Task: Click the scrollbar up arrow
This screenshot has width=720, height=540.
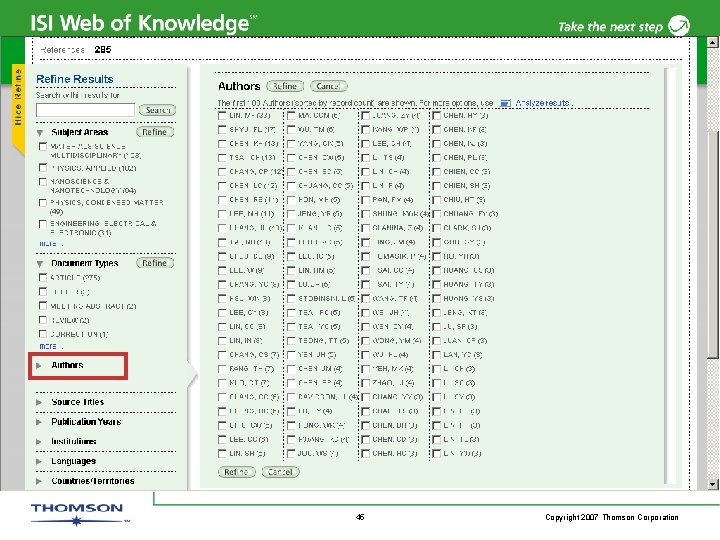Action: [x=712, y=42]
